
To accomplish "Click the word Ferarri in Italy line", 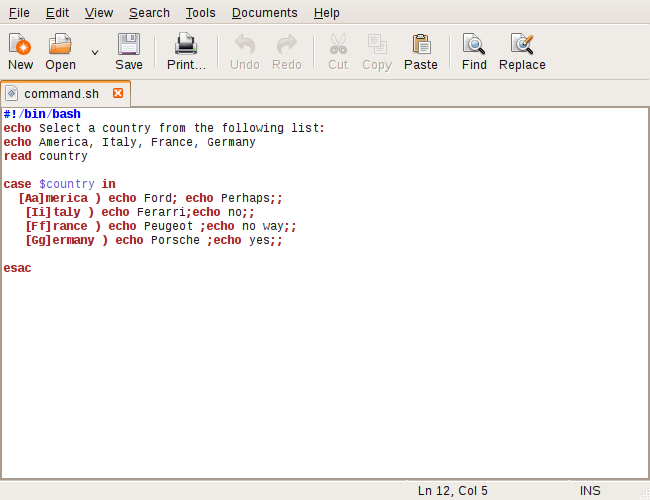I will [x=161, y=212].
